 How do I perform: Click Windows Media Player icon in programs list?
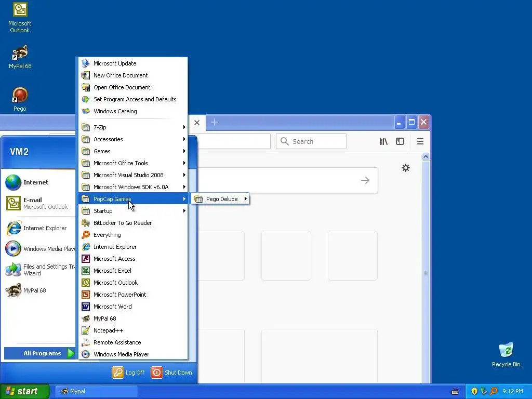86,354
